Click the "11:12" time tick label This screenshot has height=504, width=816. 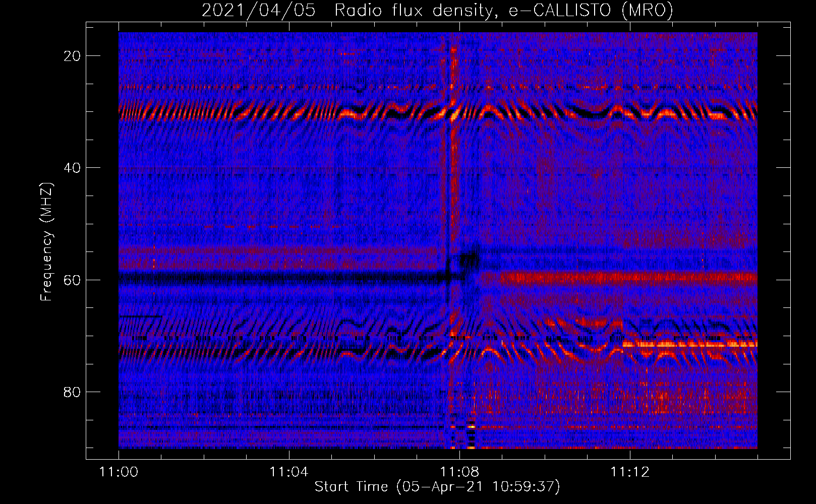click(x=629, y=472)
